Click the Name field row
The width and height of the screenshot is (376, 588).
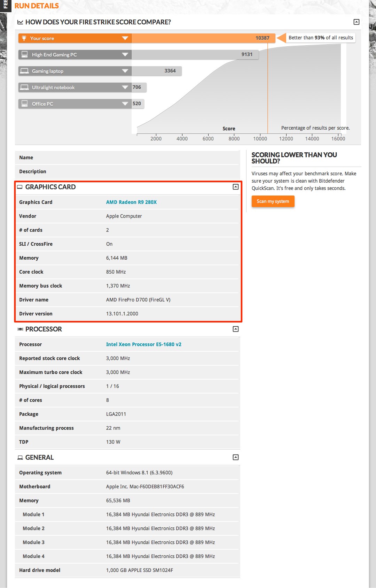click(127, 158)
